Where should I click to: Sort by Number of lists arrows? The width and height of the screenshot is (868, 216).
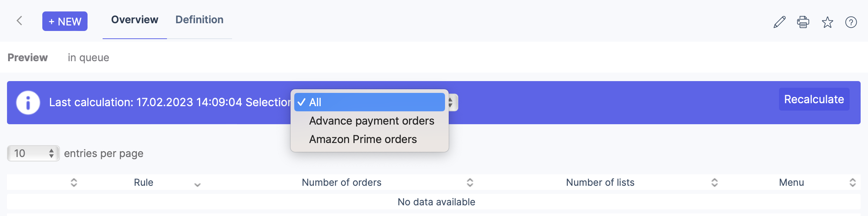click(714, 182)
